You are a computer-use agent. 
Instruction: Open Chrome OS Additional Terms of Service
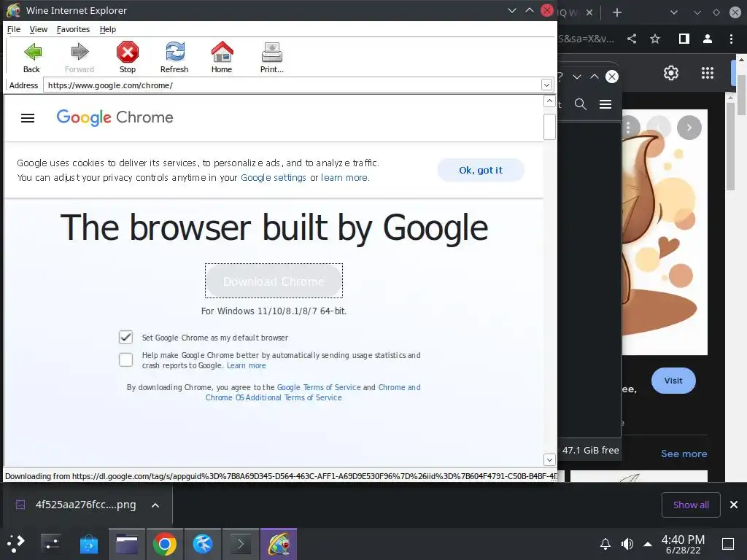(274, 397)
